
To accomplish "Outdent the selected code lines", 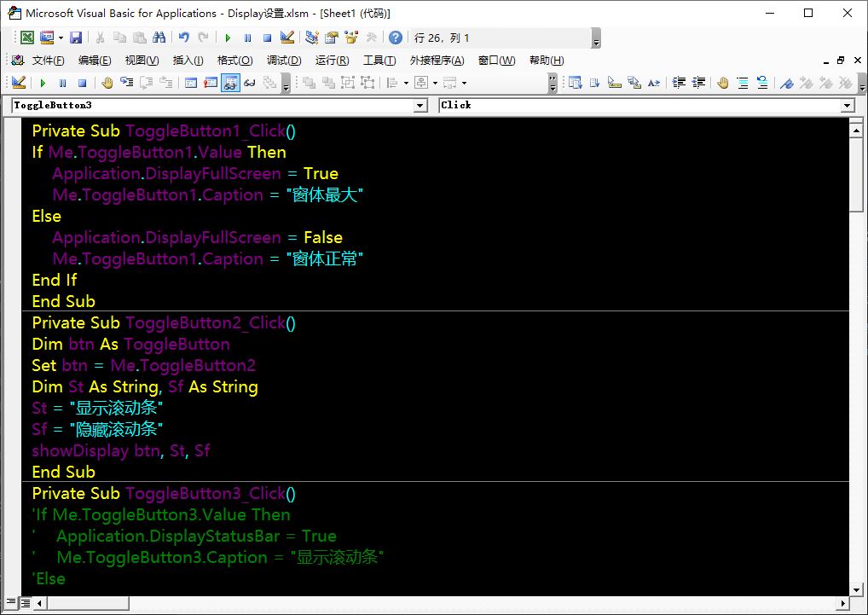I will (698, 83).
